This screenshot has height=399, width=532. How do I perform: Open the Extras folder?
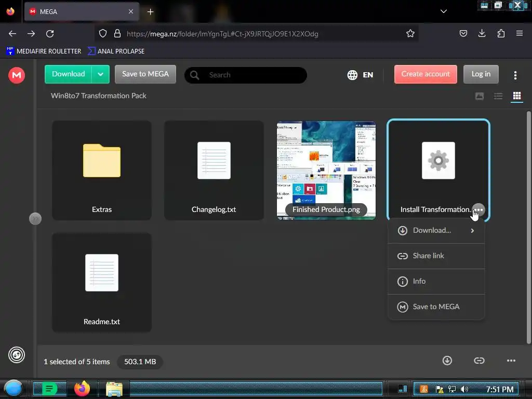102,170
